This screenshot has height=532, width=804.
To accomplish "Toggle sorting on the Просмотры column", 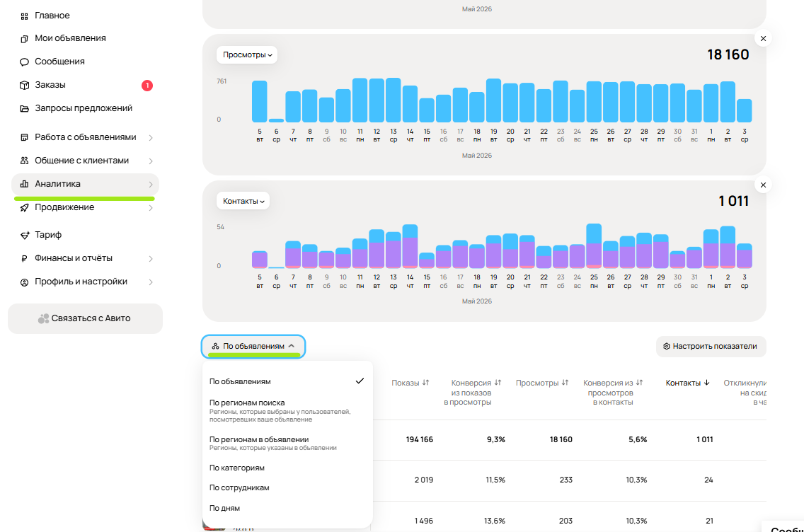I will 542,383.
